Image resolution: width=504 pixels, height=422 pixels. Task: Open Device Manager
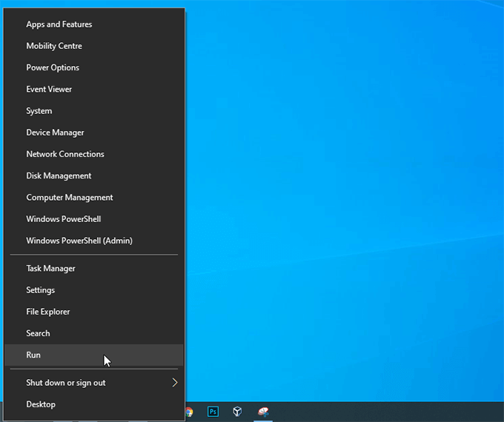coord(55,133)
